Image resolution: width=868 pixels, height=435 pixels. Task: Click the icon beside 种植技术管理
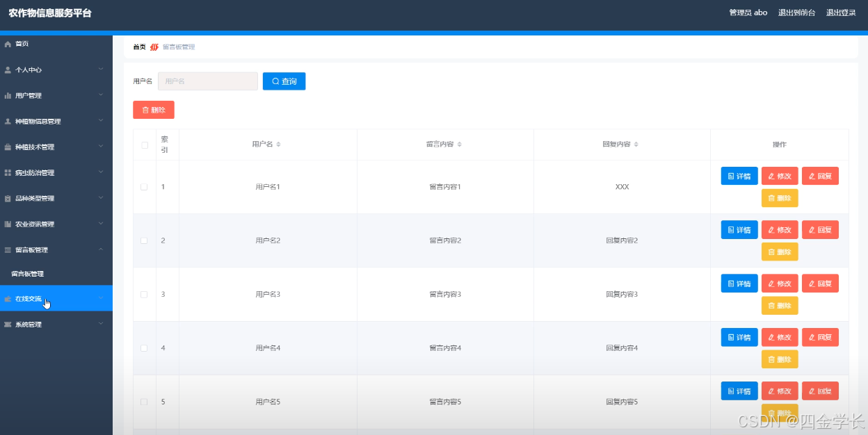click(8, 147)
